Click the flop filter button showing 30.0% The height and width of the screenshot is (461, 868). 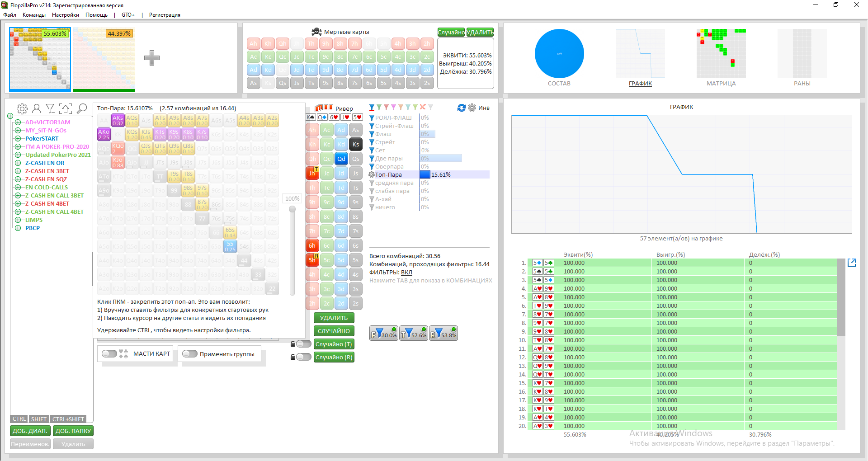coord(384,334)
